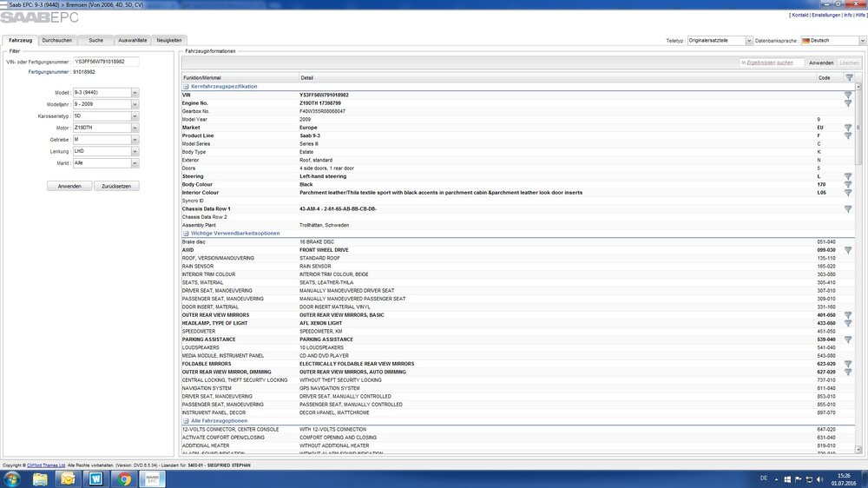The width and height of the screenshot is (868, 488).
Task: Open the mail folder taskbar icon
Action: tap(68, 479)
